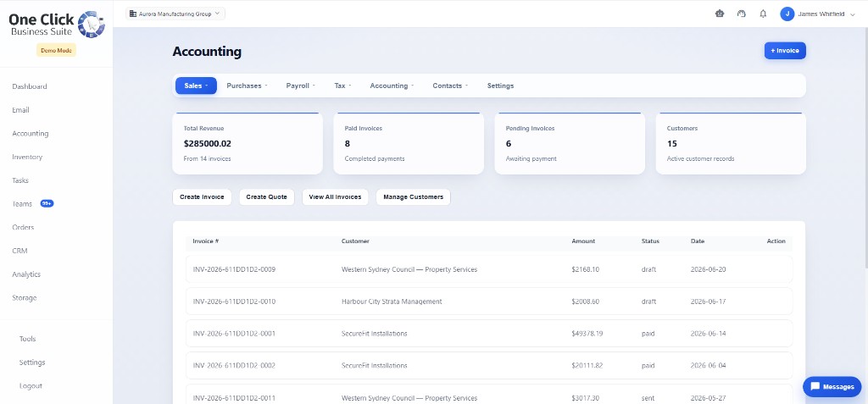This screenshot has height=404, width=868.
Task: Expand the Payroll dropdown tab
Action: tap(301, 86)
